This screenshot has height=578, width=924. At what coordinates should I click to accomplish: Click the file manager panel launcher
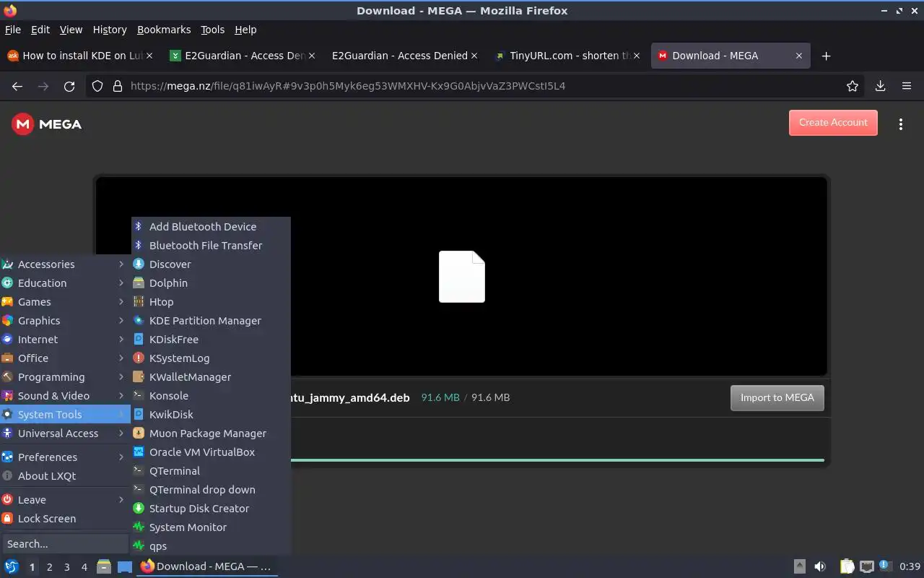click(x=104, y=566)
